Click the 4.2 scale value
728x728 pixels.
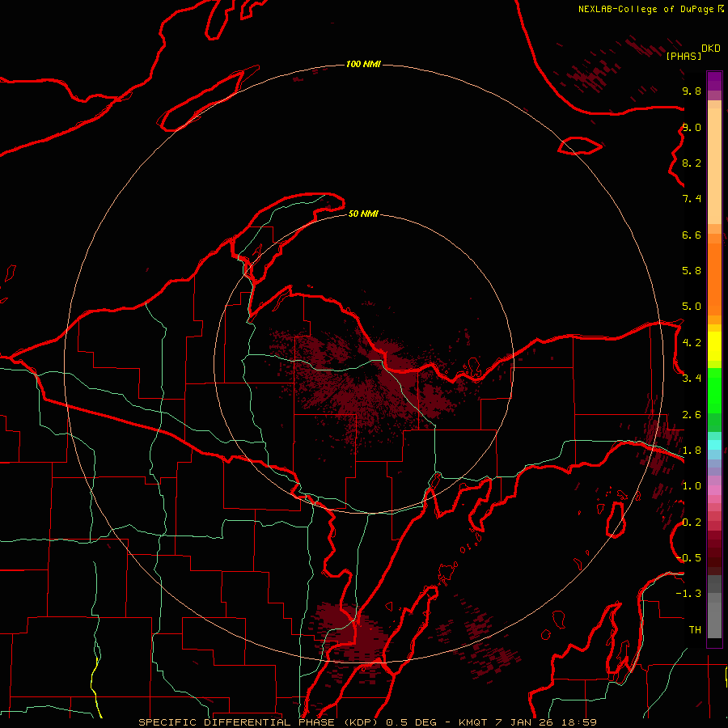click(x=692, y=343)
